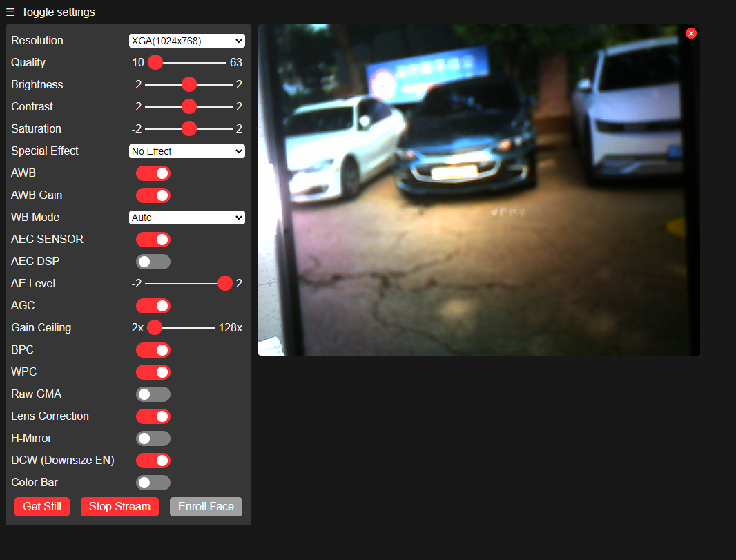Click the Lens Correction label text
Image resolution: width=736 pixels, height=560 pixels.
[50, 416]
